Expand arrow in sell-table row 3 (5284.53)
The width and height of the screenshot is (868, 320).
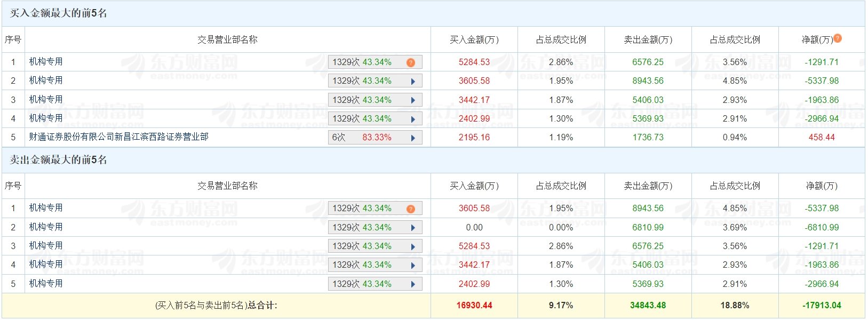coord(413,247)
